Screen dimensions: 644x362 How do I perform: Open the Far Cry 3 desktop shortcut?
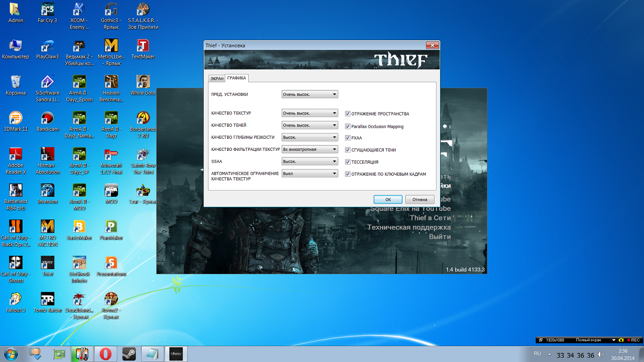point(47,13)
